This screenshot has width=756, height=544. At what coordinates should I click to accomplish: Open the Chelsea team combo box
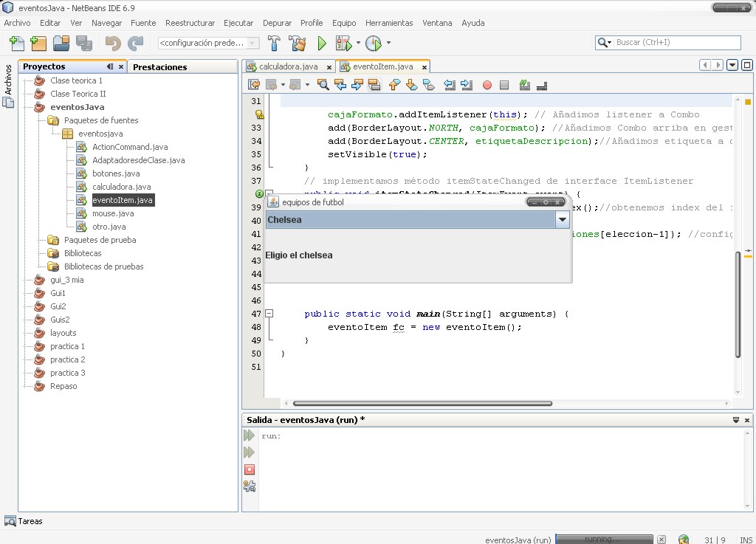(562, 220)
